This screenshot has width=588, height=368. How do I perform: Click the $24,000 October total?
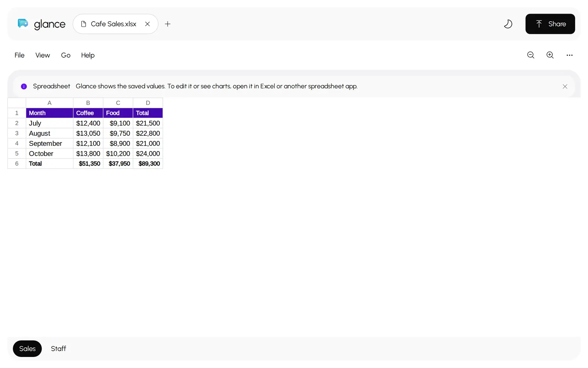coord(148,153)
